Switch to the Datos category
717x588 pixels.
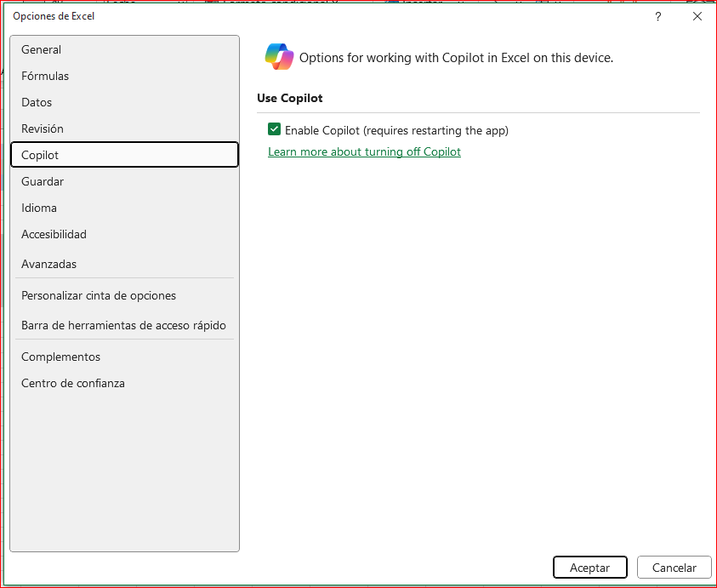(x=37, y=102)
